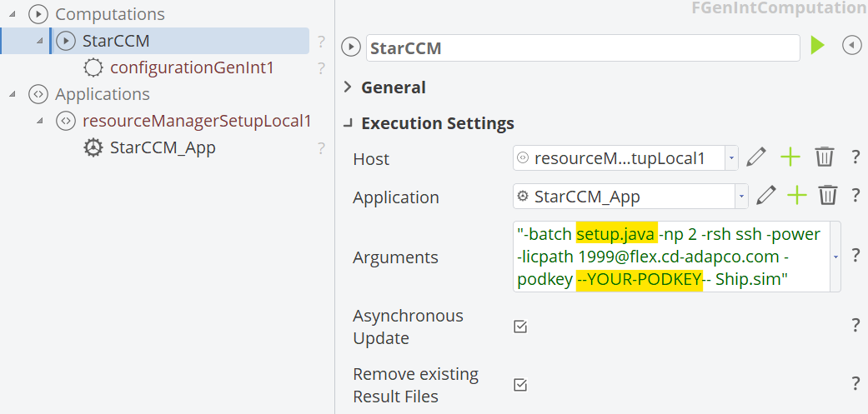Open the Host dropdown arrow
868x414 pixels.
click(731, 158)
